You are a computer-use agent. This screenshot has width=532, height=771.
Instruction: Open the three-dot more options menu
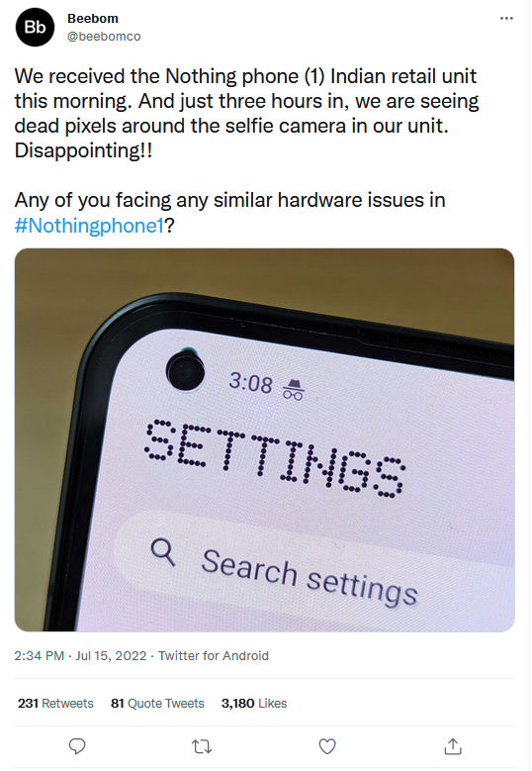pyautogui.click(x=506, y=18)
